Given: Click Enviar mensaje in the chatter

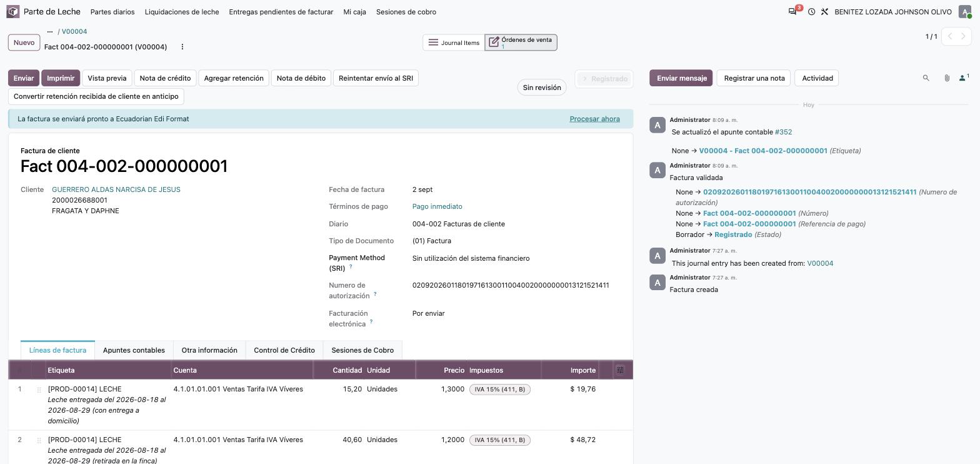Looking at the screenshot, I should tap(681, 78).
